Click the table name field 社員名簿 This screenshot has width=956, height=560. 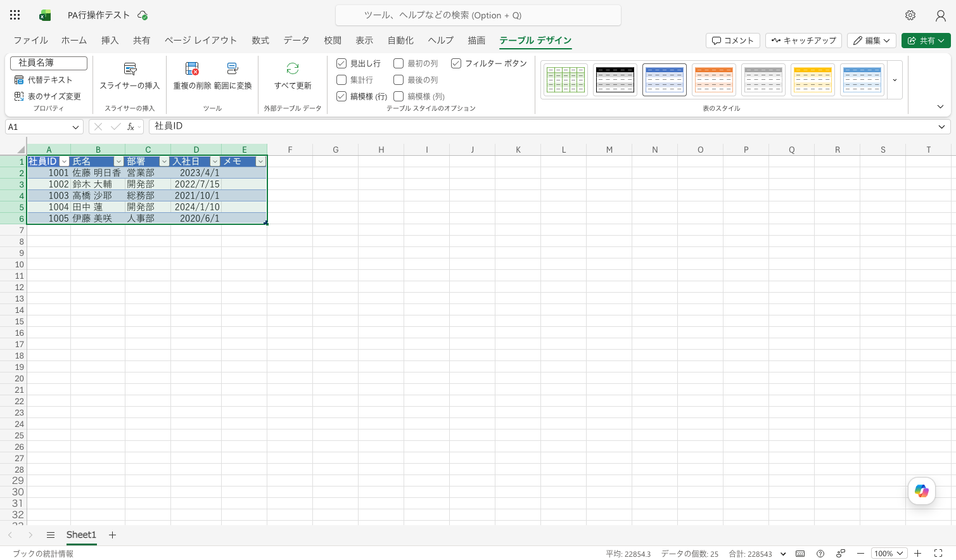click(49, 63)
